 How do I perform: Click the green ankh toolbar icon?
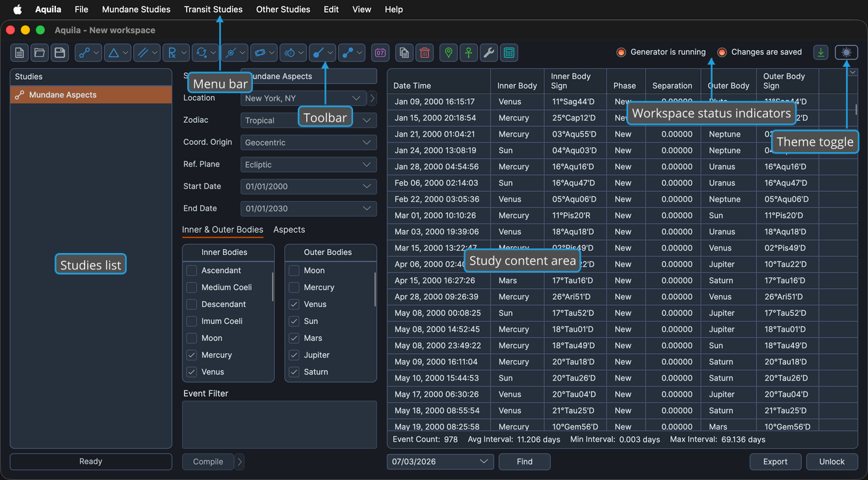469,53
